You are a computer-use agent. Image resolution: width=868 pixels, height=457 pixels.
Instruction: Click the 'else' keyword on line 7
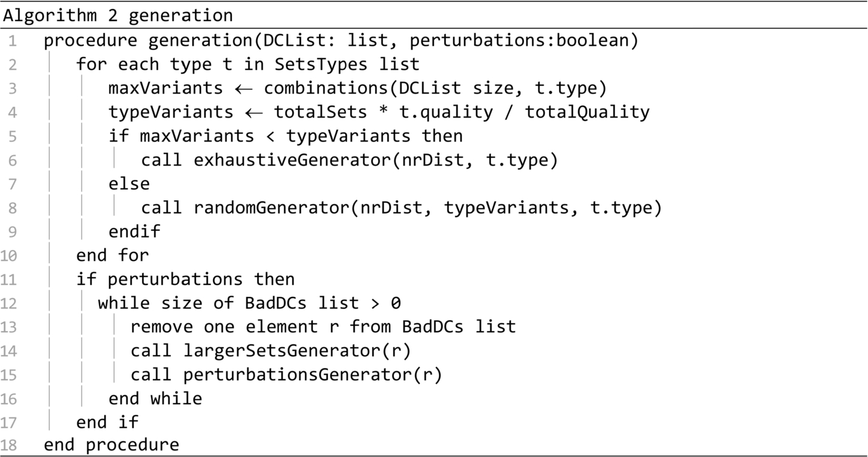coord(129,184)
